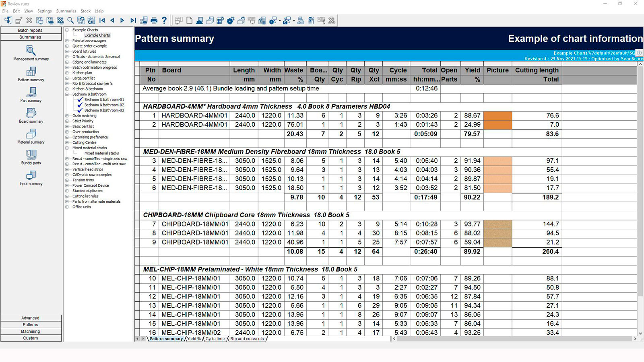Select Board summary in sidebar

tap(31, 113)
